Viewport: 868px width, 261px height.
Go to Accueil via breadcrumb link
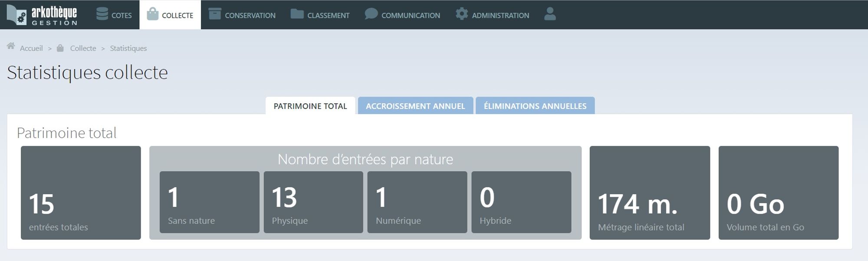(x=31, y=48)
